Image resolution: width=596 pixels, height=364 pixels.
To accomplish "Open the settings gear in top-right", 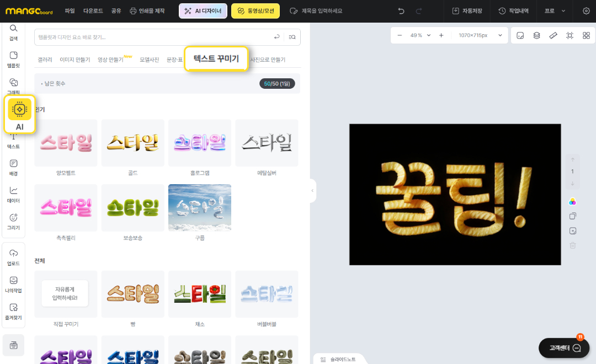I will (586, 11).
